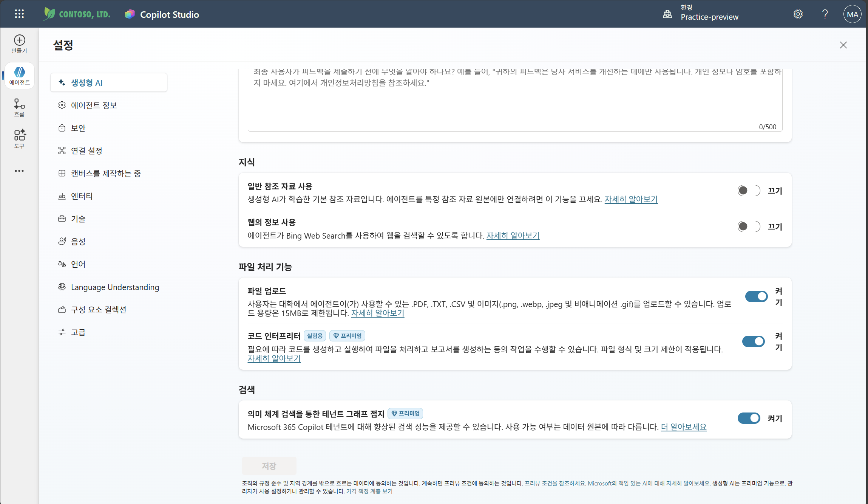Screen dimensions: 868x504
Task: Expand the sidebar more options ellipsis
Action: [19, 171]
